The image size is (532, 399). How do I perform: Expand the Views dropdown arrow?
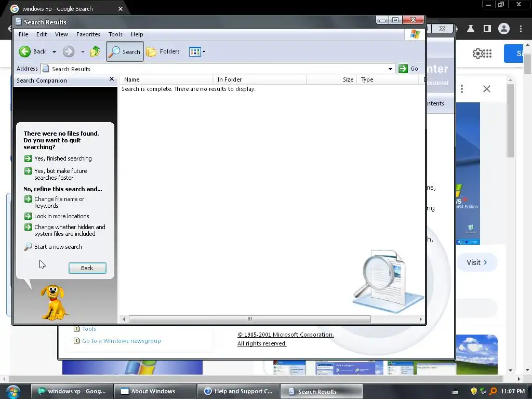tap(204, 52)
